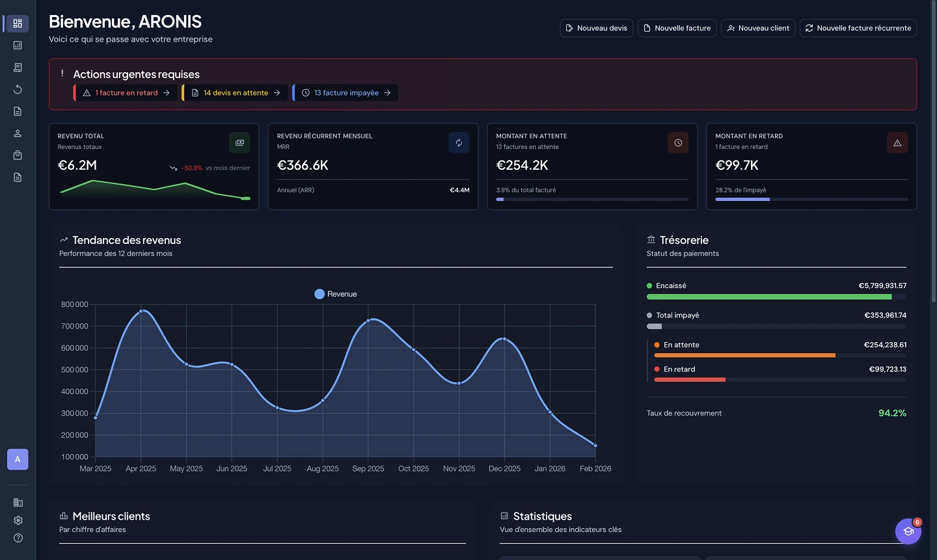Open the Nouveau client dialog

758,28
